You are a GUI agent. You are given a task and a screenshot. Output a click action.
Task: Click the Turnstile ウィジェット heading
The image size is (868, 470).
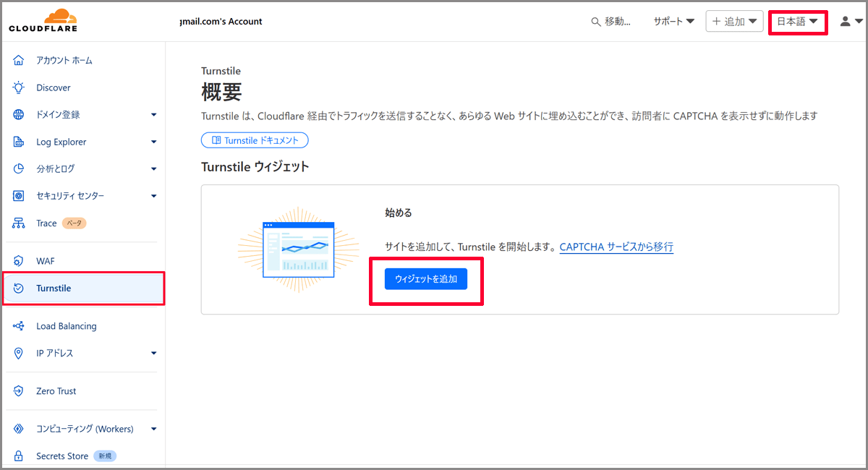(x=255, y=167)
